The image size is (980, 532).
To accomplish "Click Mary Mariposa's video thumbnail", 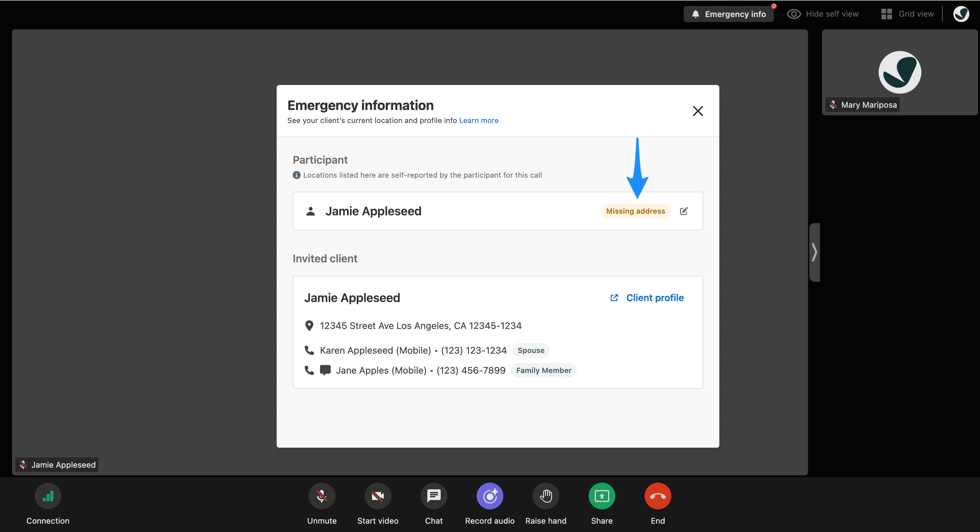I will point(899,72).
